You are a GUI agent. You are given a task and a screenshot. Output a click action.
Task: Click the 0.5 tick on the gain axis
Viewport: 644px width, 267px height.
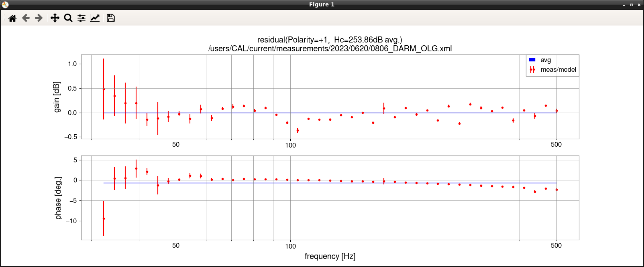[x=72, y=88]
